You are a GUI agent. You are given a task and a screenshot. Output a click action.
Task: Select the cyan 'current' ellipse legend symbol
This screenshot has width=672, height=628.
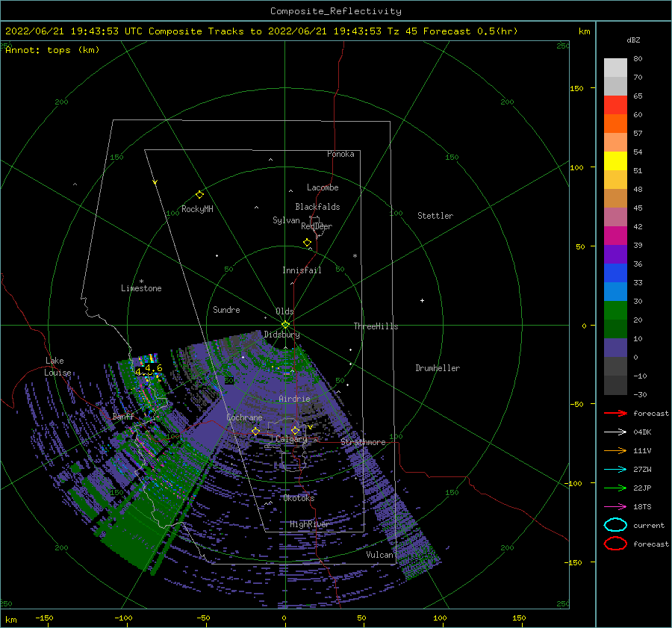pyautogui.click(x=615, y=525)
